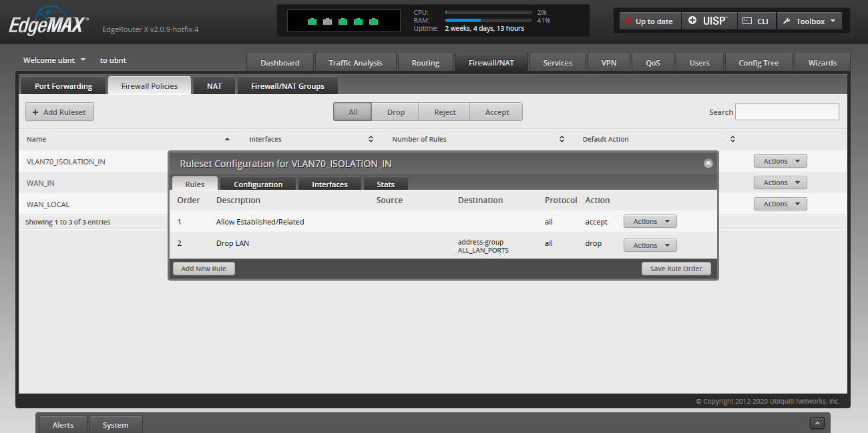This screenshot has width=868, height=433.
Task: Open Actions dropdown for Drop LAN rule
Action: tap(650, 245)
